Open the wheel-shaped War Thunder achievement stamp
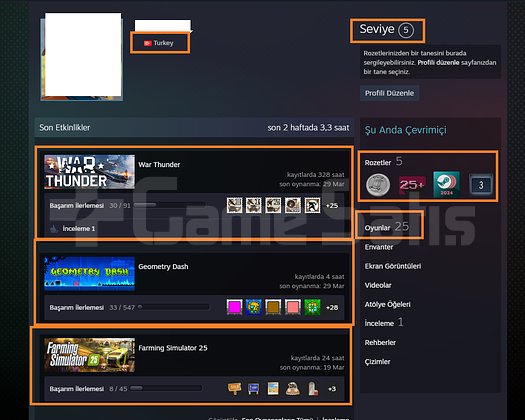This screenshot has height=420, width=525. [293, 205]
